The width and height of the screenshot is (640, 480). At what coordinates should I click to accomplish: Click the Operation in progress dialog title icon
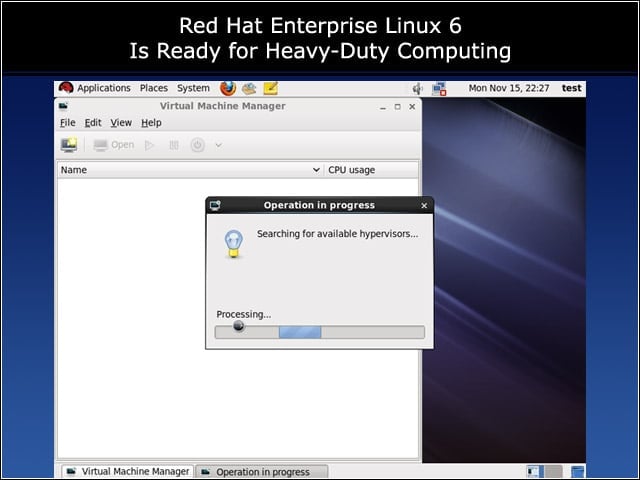click(x=215, y=205)
